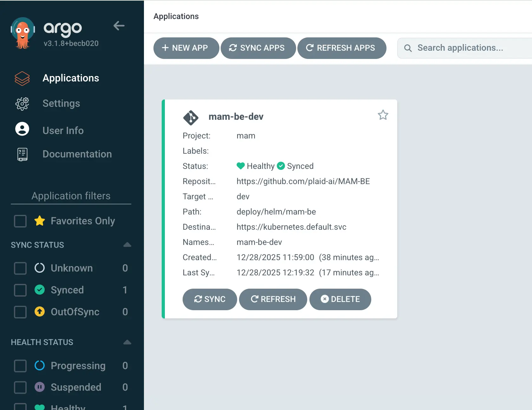Check the Synced filter checkbox

click(x=20, y=290)
